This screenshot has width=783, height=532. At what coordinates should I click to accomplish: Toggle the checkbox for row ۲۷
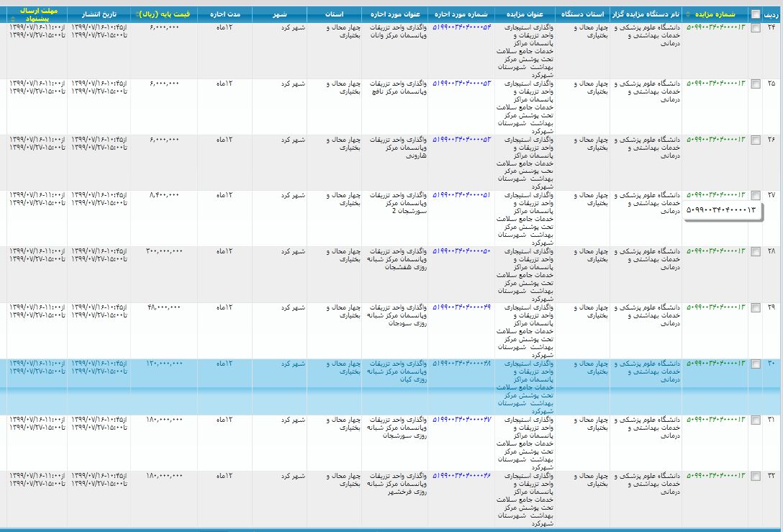coord(755,196)
